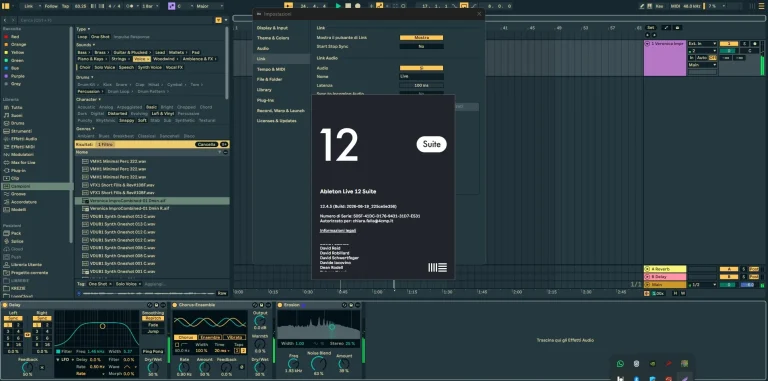This screenshot has width=768, height=381.
Task: Open the Splice location in browser
Action: tap(17, 241)
